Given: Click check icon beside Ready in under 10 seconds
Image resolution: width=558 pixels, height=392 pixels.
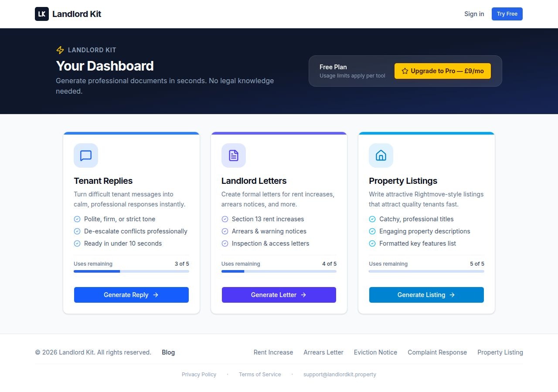Looking at the screenshot, I should pyautogui.click(x=77, y=243).
